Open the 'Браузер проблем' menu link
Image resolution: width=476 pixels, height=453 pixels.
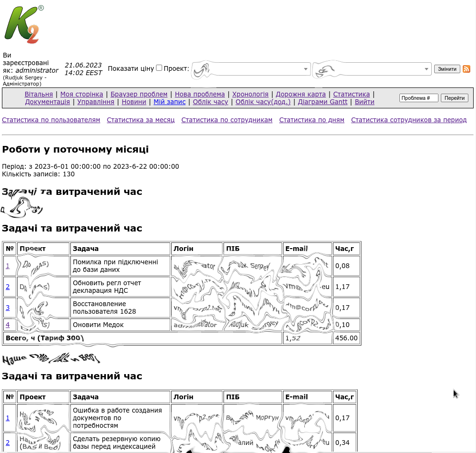click(139, 94)
